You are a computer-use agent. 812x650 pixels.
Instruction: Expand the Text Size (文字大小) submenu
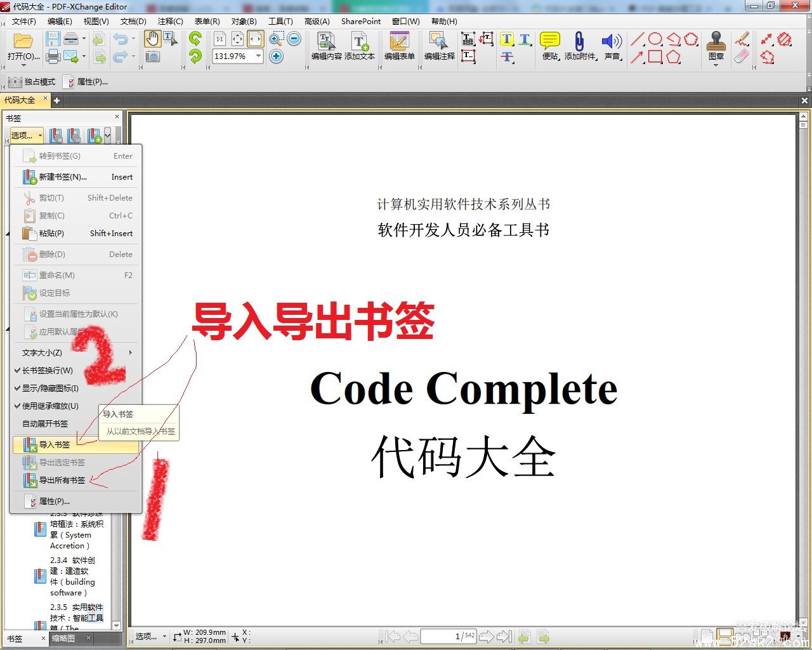(x=76, y=352)
